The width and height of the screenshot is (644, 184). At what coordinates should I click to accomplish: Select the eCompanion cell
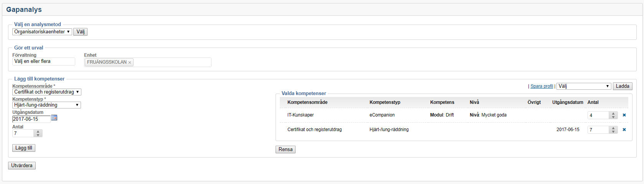tap(382, 115)
